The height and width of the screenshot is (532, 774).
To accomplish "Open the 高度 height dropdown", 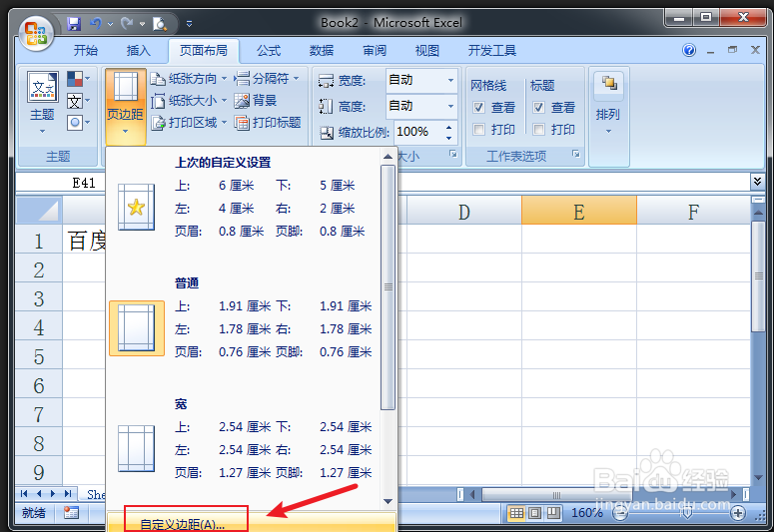I will point(450,106).
